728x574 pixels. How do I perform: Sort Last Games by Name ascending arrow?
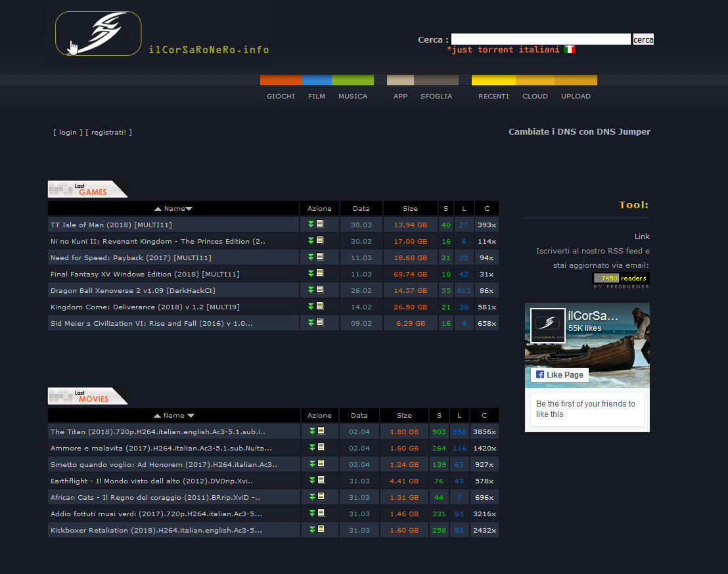click(158, 209)
